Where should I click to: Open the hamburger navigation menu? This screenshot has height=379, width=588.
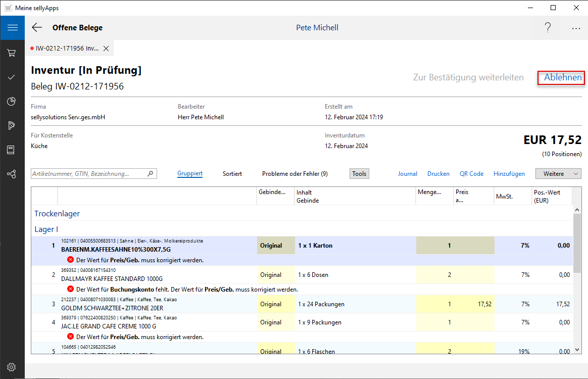tap(12, 28)
